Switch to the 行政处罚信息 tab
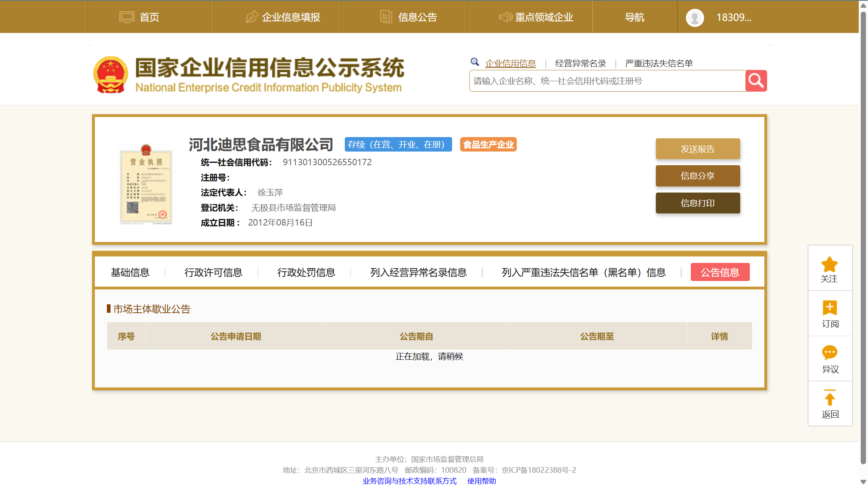The image size is (868, 486). point(306,273)
